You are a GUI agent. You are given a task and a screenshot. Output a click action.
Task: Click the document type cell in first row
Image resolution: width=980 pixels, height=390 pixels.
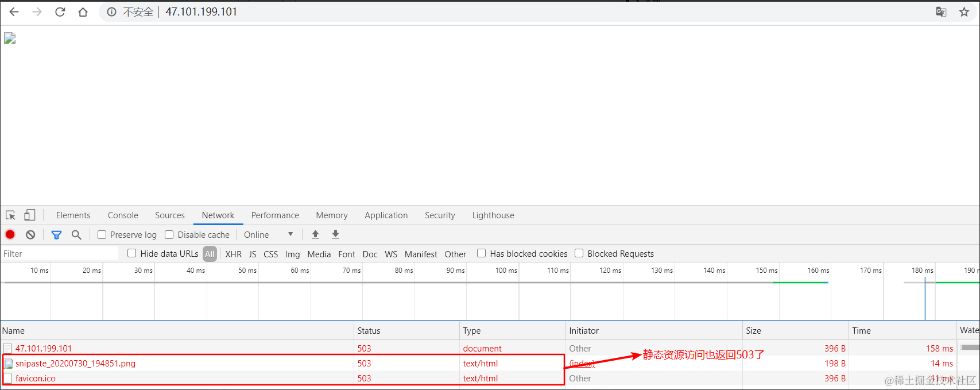[x=482, y=349]
